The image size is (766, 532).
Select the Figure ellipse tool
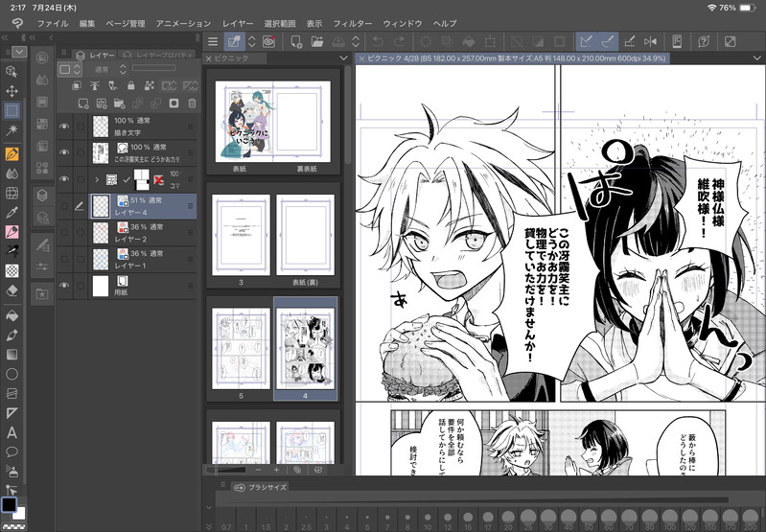tap(12, 375)
